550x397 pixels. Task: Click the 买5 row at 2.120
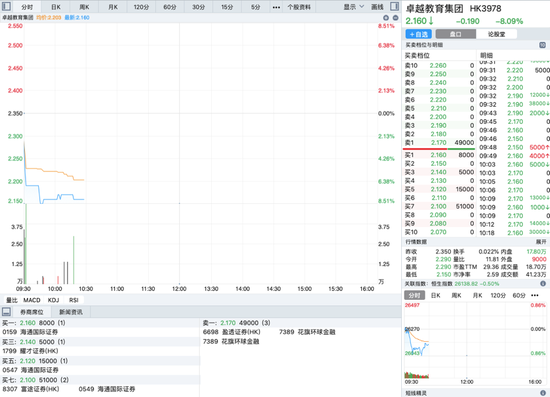(439, 189)
